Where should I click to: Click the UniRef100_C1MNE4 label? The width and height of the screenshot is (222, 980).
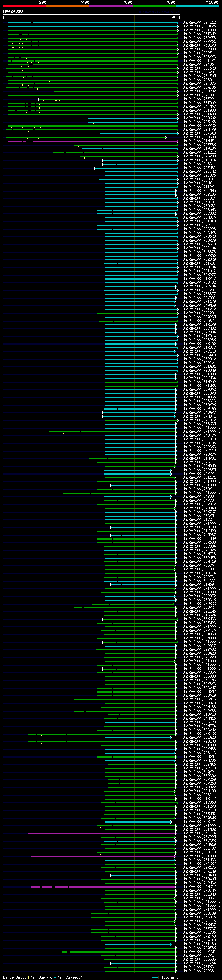coord(199,141)
